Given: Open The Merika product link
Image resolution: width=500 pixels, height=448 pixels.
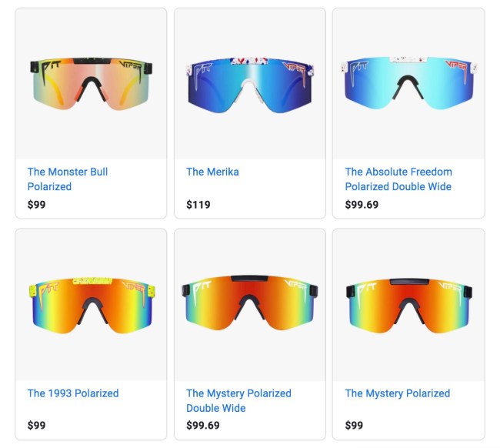Looking at the screenshot, I should point(212,172).
